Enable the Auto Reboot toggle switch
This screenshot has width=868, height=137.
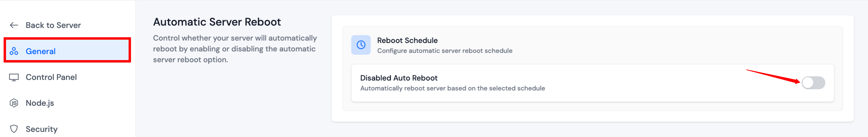[x=813, y=83]
